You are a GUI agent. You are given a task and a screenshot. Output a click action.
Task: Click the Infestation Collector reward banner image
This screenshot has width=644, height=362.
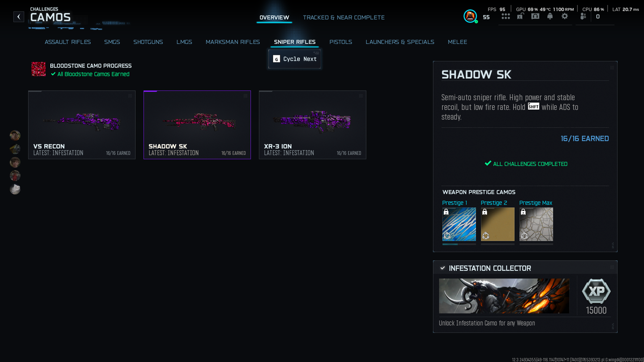504,296
